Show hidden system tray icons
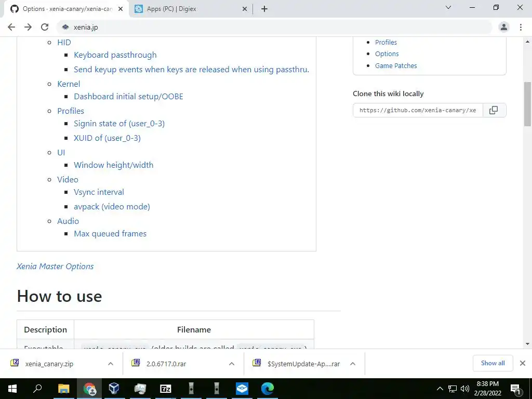Image resolution: width=532 pixels, height=399 pixels. tap(440, 389)
